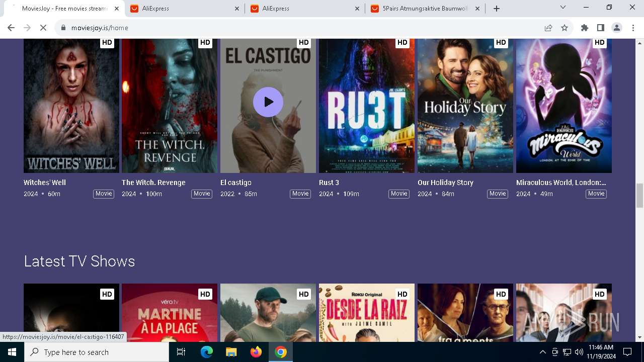Open Miraculous World poster
Image resolution: width=644 pixels, height=362 pixels.
click(x=564, y=106)
